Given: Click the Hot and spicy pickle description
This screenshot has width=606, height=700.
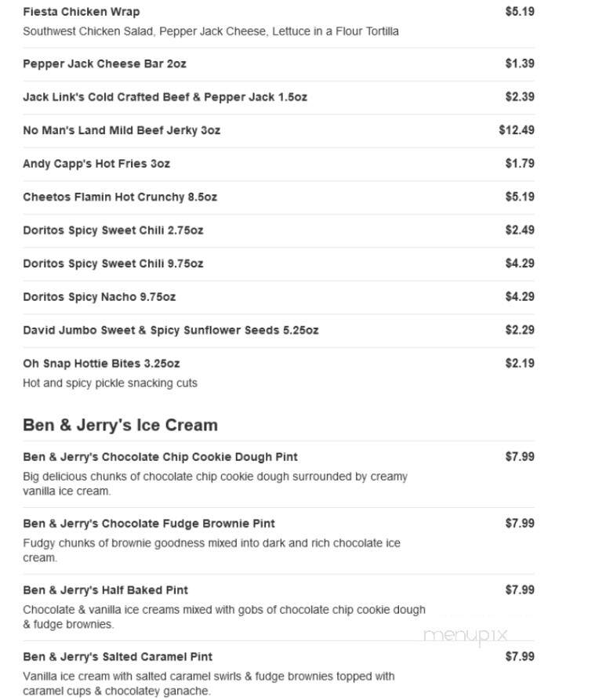Looking at the screenshot, I should coord(110,383).
